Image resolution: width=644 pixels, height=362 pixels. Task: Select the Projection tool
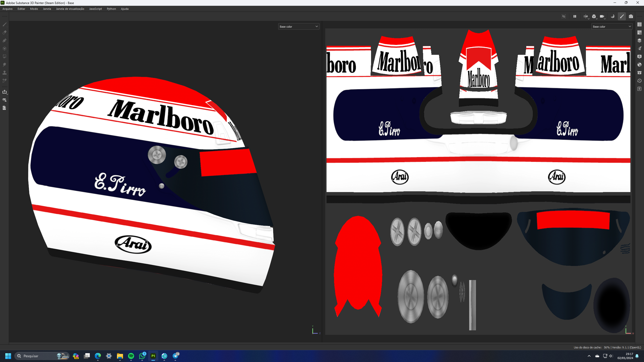tap(5, 40)
